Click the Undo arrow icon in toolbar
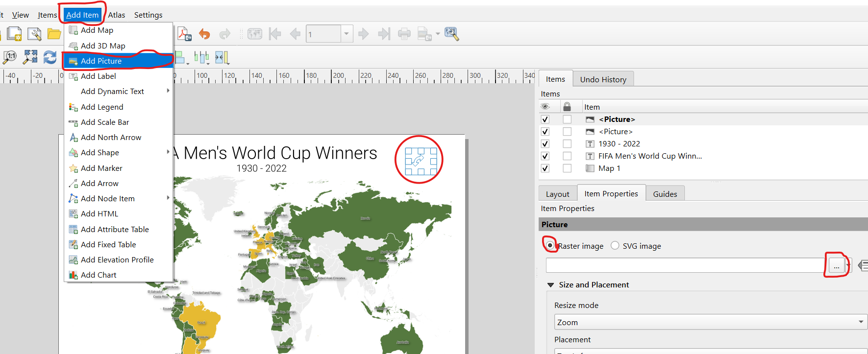The image size is (868, 354). click(204, 34)
